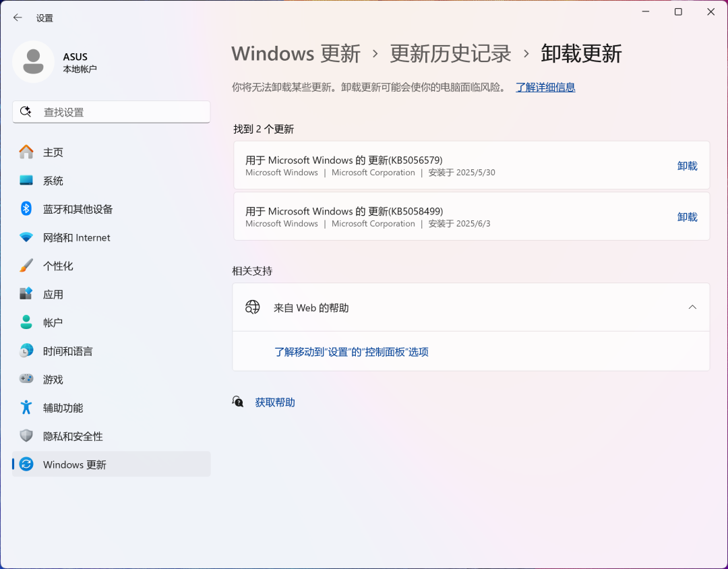Uninstall update KB5056579
728x569 pixels.
tap(687, 166)
